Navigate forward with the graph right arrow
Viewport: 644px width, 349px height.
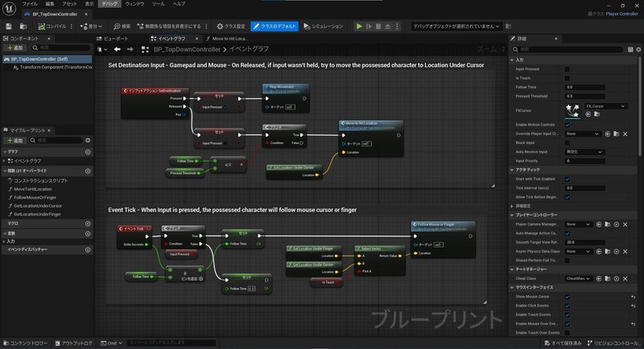tap(130, 49)
